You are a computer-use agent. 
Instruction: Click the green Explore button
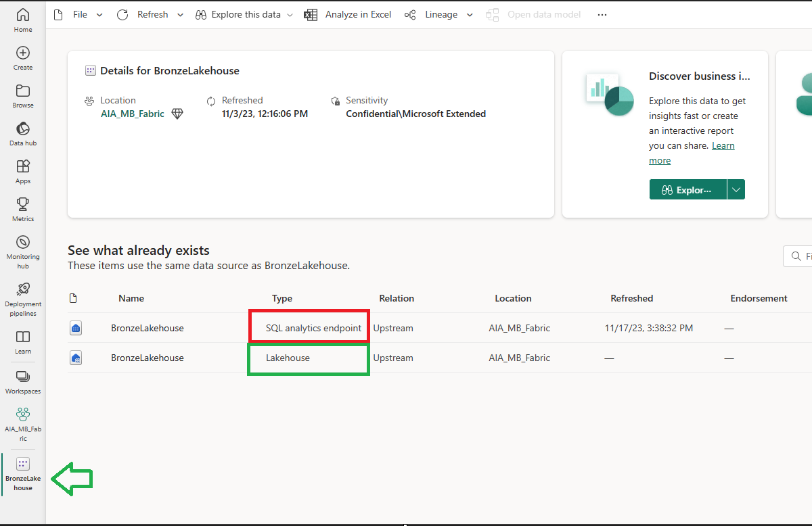(x=688, y=190)
